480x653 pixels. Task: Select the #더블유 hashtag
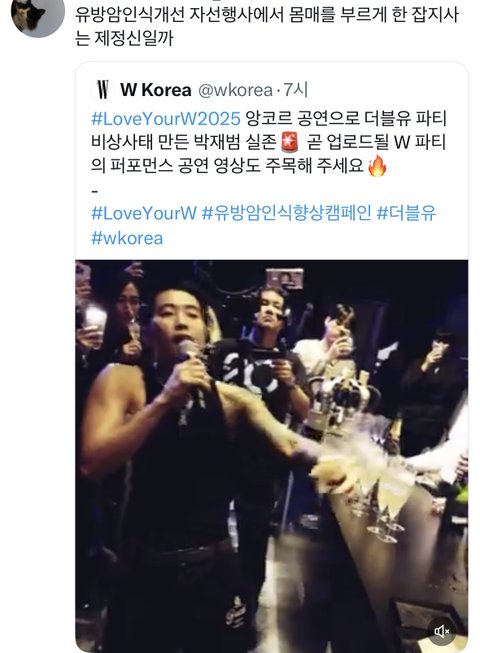(x=406, y=213)
